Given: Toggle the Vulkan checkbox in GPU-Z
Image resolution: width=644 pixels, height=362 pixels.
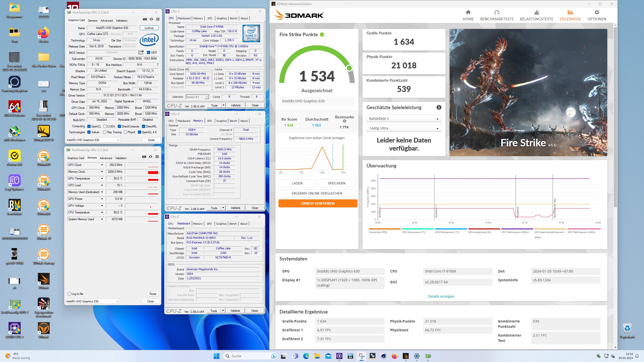Looking at the screenshot, I should click(89, 132).
